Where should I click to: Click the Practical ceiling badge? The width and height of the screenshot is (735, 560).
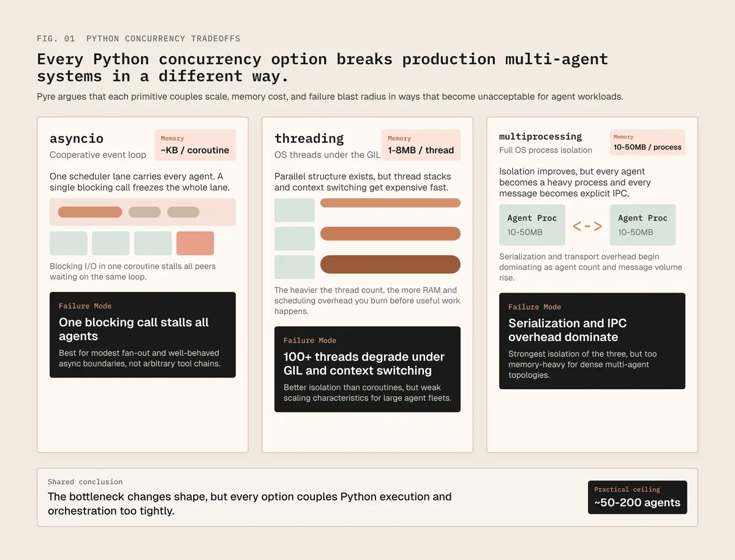(x=637, y=497)
